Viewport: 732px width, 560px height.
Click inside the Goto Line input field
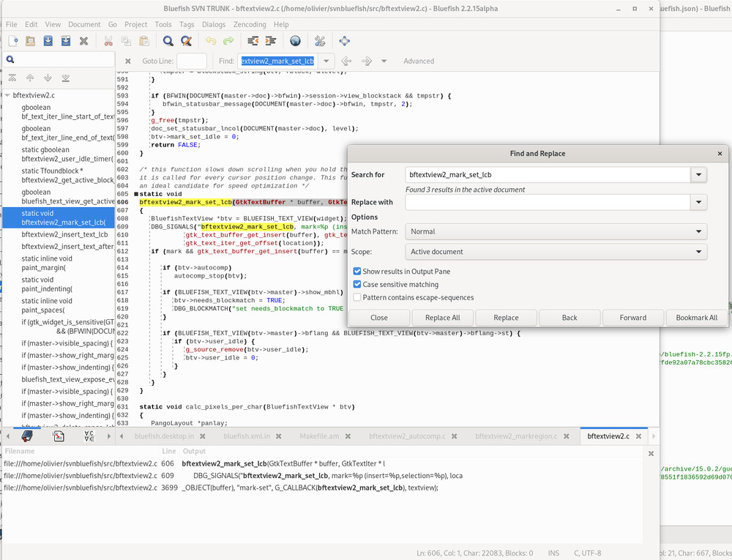point(190,61)
